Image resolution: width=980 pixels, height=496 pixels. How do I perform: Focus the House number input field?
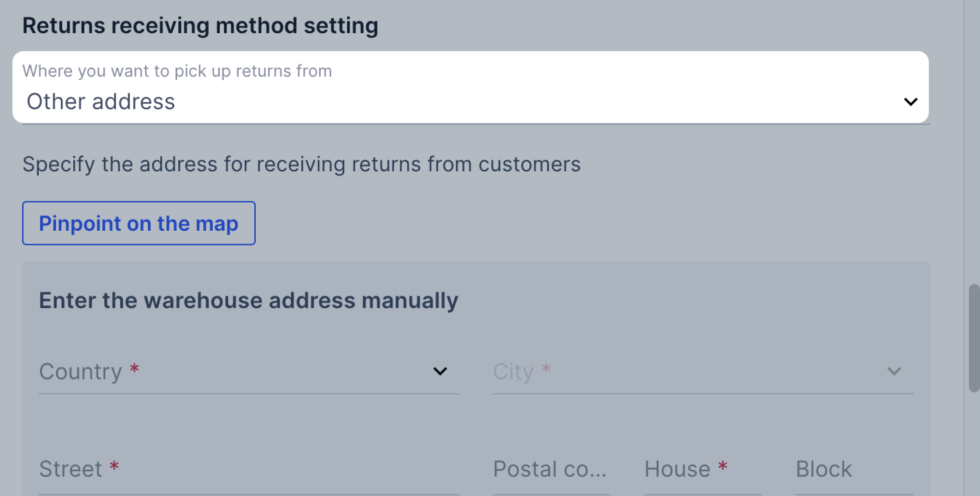pyautogui.click(x=703, y=470)
